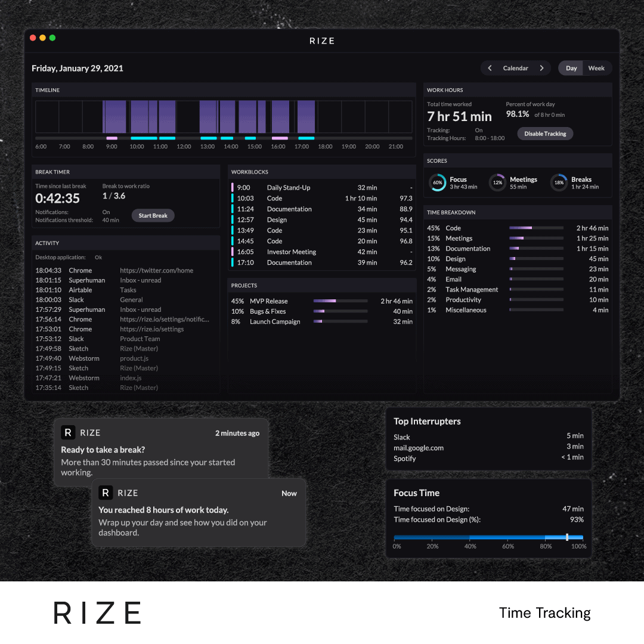The width and height of the screenshot is (644, 644).
Task: Click the Code progress bar in Time Breakdown
Action: point(536,228)
